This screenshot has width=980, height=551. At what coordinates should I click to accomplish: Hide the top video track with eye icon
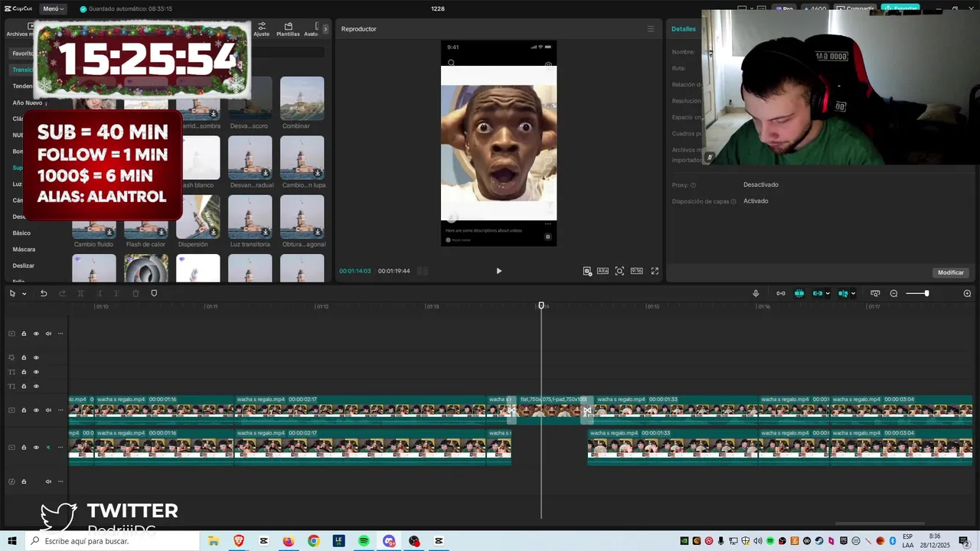pyautogui.click(x=36, y=334)
